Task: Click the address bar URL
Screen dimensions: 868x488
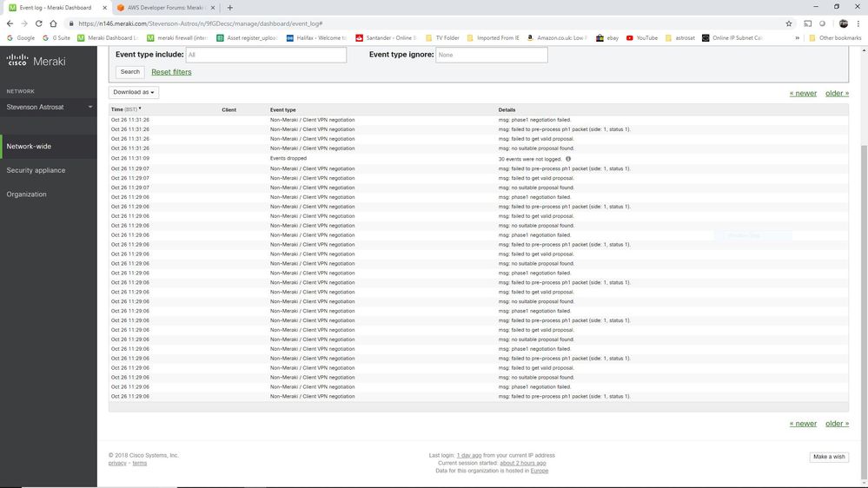Action: [x=201, y=23]
